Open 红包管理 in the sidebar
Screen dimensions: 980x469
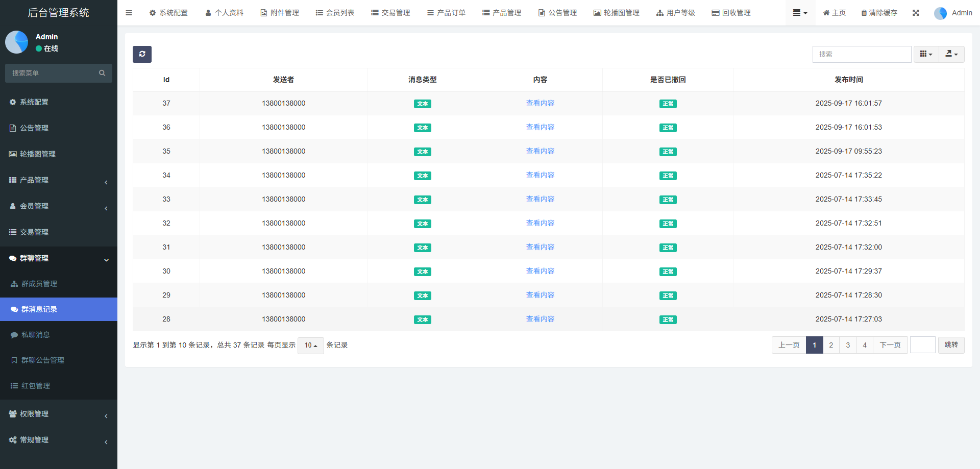[x=36, y=386]
